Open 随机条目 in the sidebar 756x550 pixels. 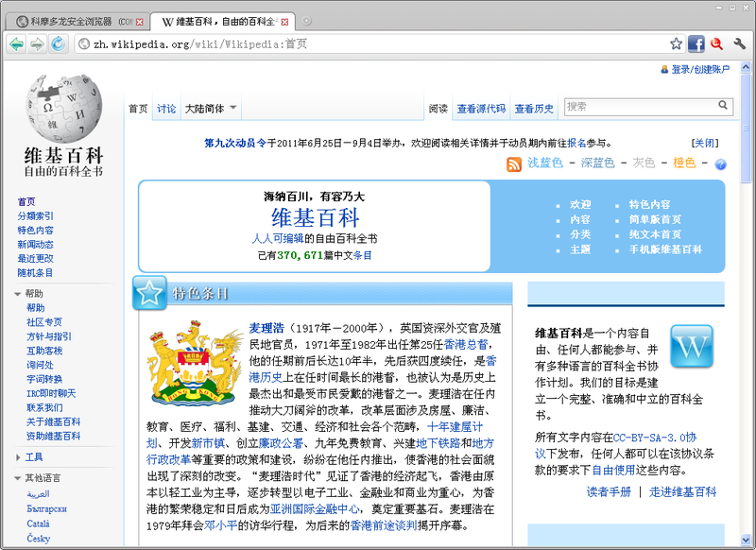point(35,273)
